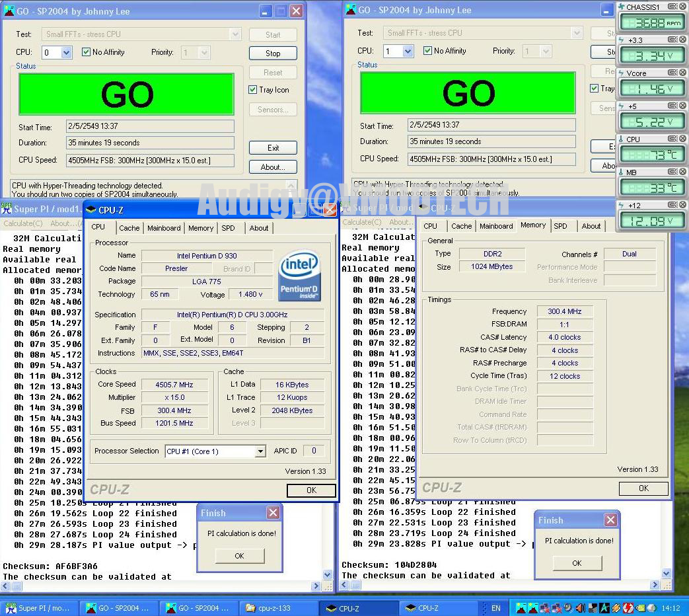Click OK in left Finish dialog
This screenshot has width=689, height=616.
240,556
